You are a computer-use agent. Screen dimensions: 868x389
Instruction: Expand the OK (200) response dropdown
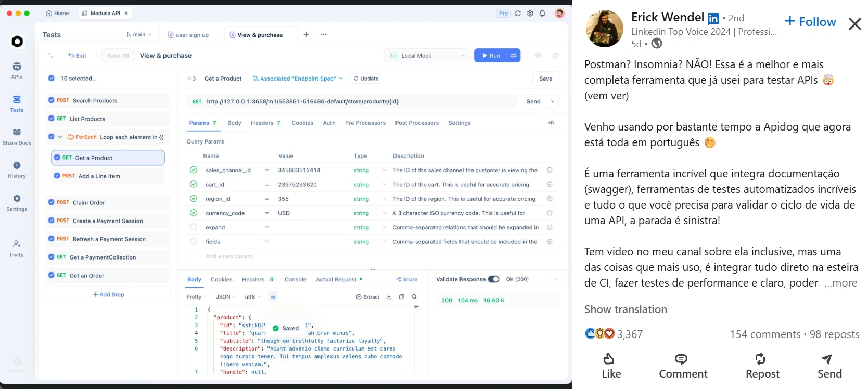[557, 279]
